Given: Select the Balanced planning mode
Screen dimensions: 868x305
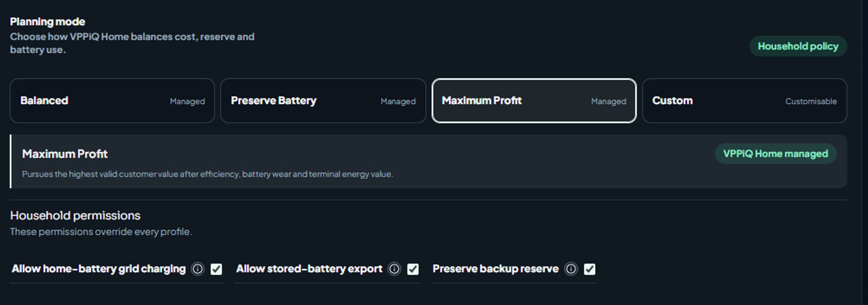Looking at the screenshot, I should pyautogui.click(x=112, y=101).
